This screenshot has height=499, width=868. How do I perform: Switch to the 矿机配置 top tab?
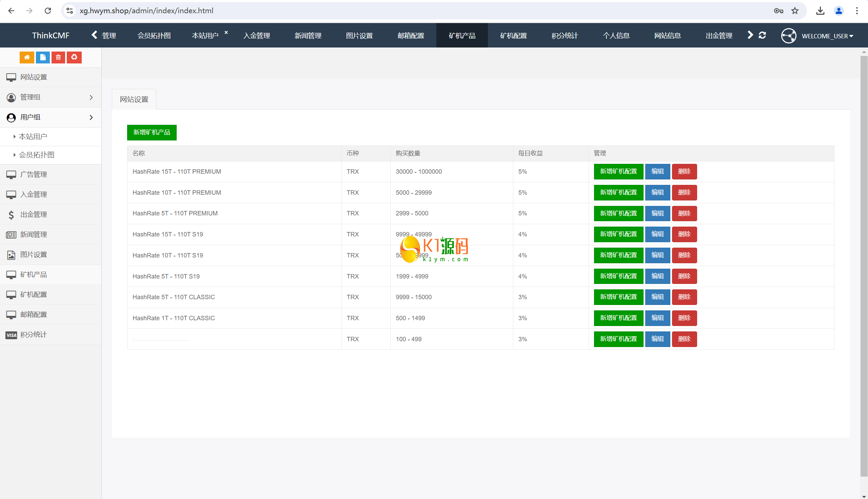pyautogui.click(x=513, y=36)
